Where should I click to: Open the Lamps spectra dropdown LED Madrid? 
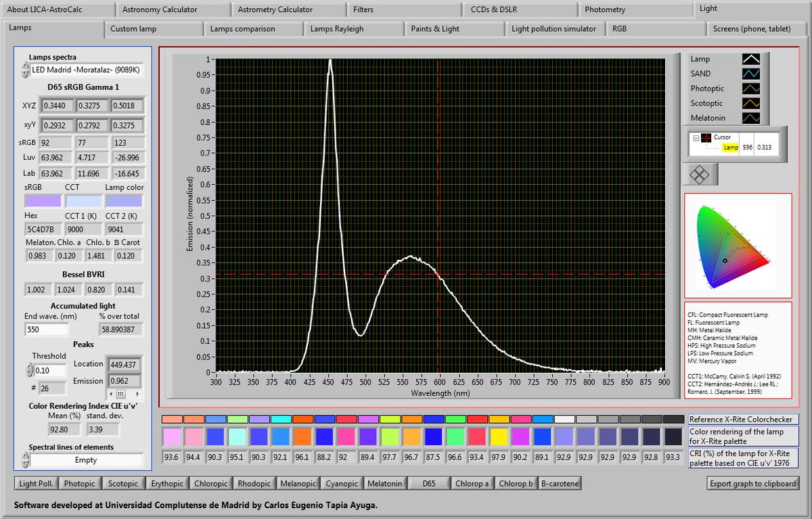(x=87, y=70)
